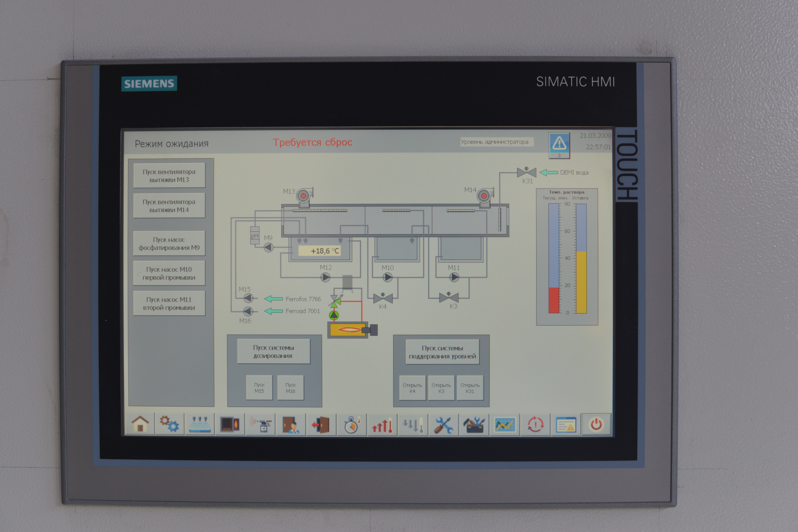Click the M12 pump symbol
Viewport: 798px width, 532px height.
tap(325, 277)
